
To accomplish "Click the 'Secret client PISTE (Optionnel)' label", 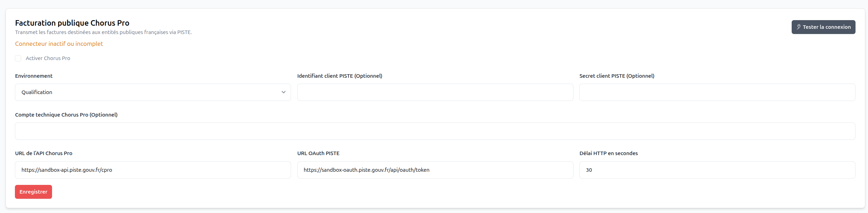I will tap(617, 76).
